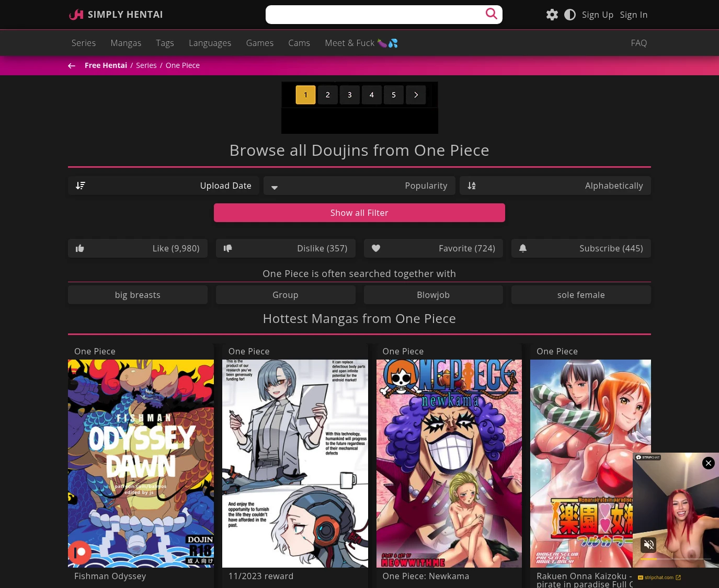The width and height of the screenshot is (719, 588).
Task: Go to next page with chevron arrow
Action: coord(416,95)
